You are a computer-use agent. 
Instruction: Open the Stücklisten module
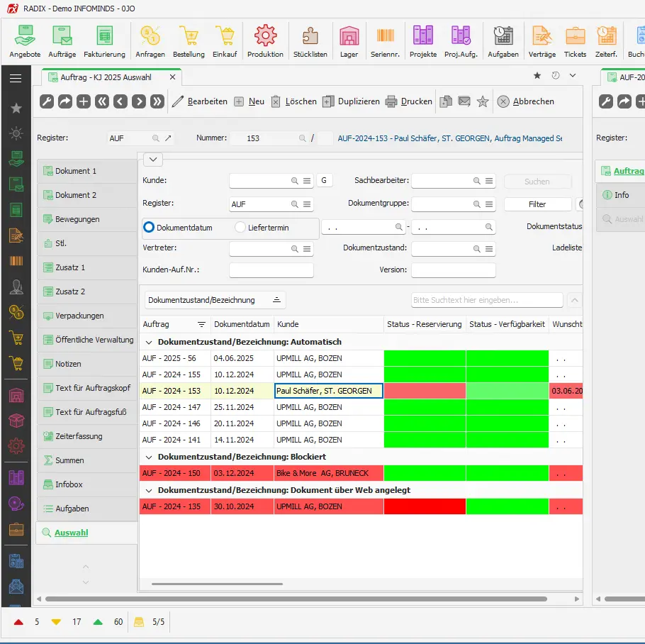coord(310,41)
